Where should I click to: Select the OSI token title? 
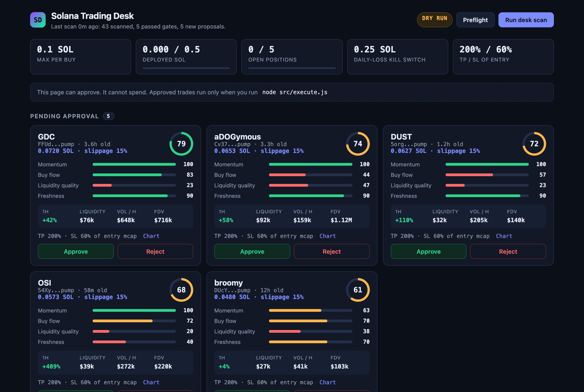tap(44, 283)
